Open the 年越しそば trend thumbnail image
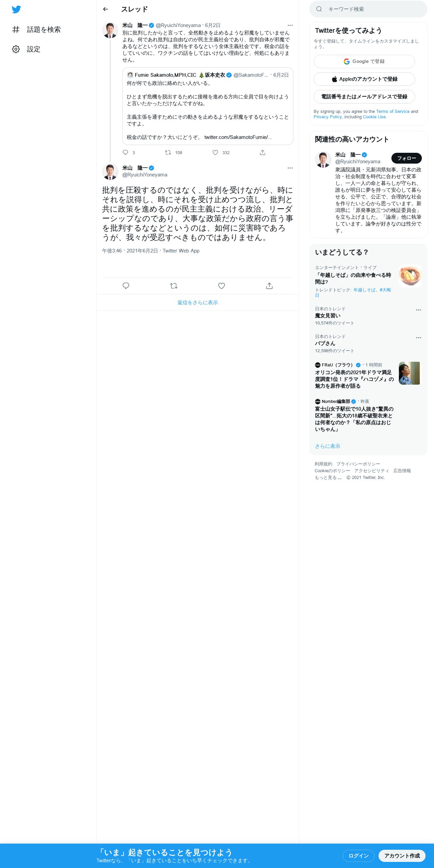Screen dimensions: 434x868 (410, 276)
